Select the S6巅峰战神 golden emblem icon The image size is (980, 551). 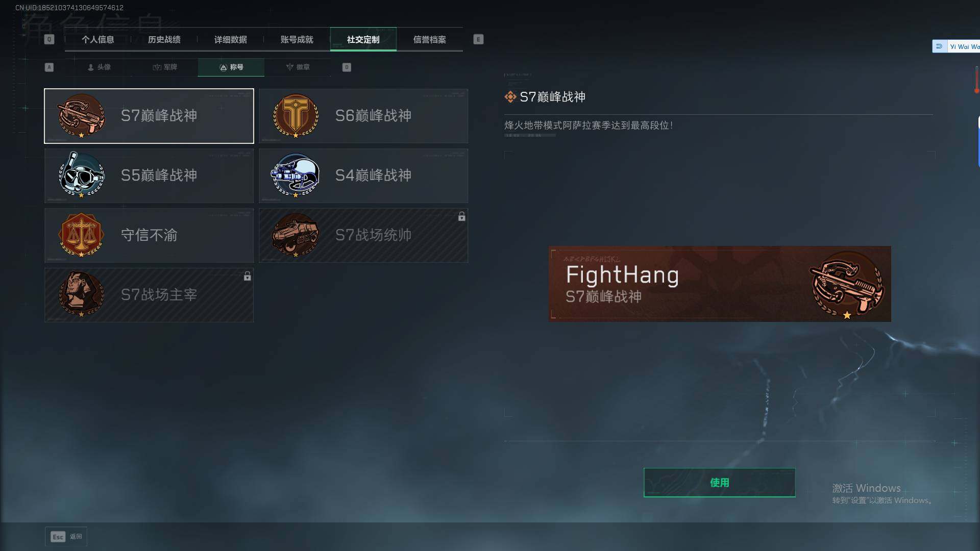click(x=296, y=116)
